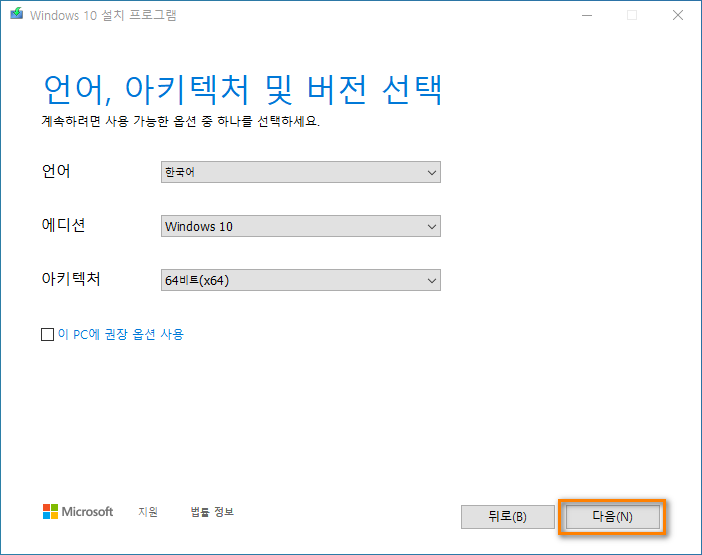Click the '이 PC에 권장 옵션 사용' label text
The width and height of the screenshot is (702, 555).
(x=121, y=334)
